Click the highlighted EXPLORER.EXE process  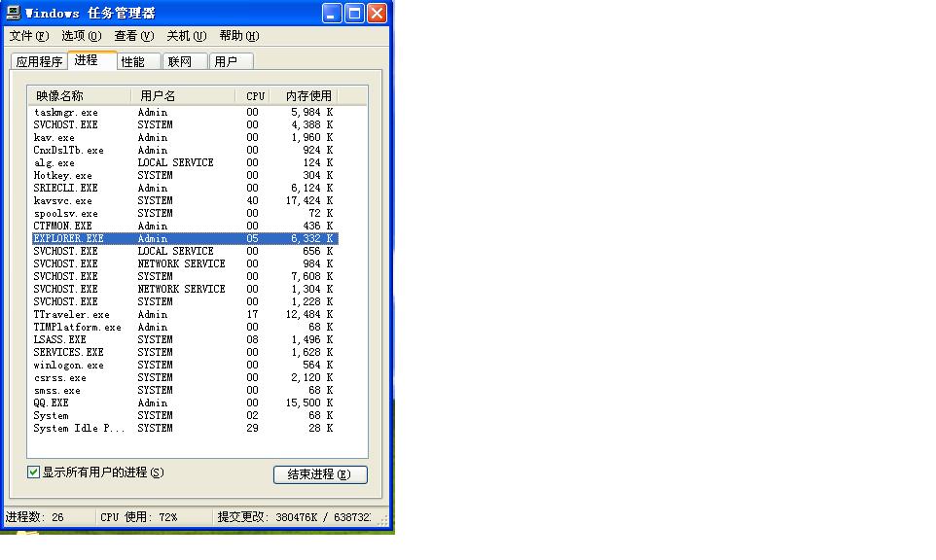pyautogui.click(x=184, y=238)
